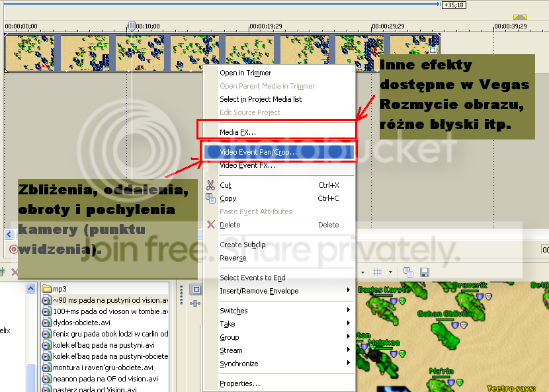
Task: Click ruler at 00:00:39;29
Action: pos(511,26)
